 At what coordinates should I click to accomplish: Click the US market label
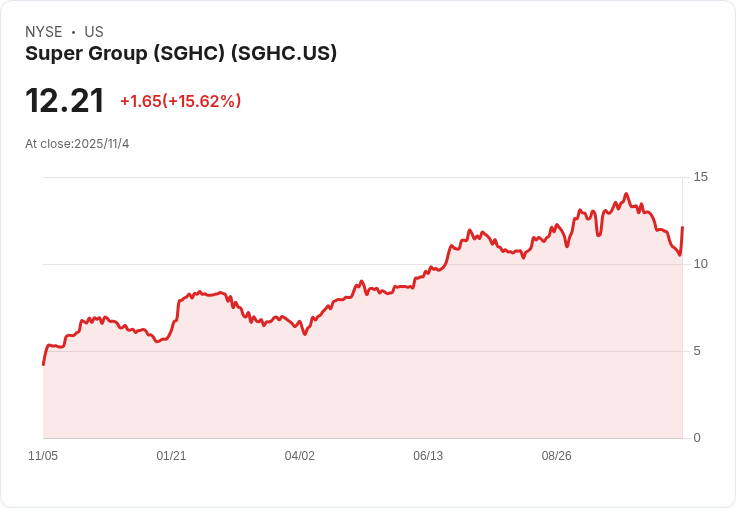coord(94,32)
